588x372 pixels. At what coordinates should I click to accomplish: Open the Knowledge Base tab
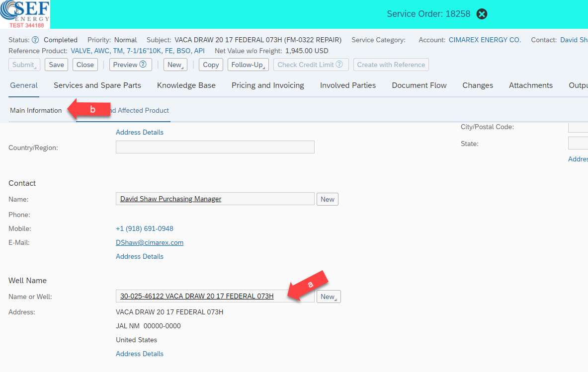tap(186, 85)
